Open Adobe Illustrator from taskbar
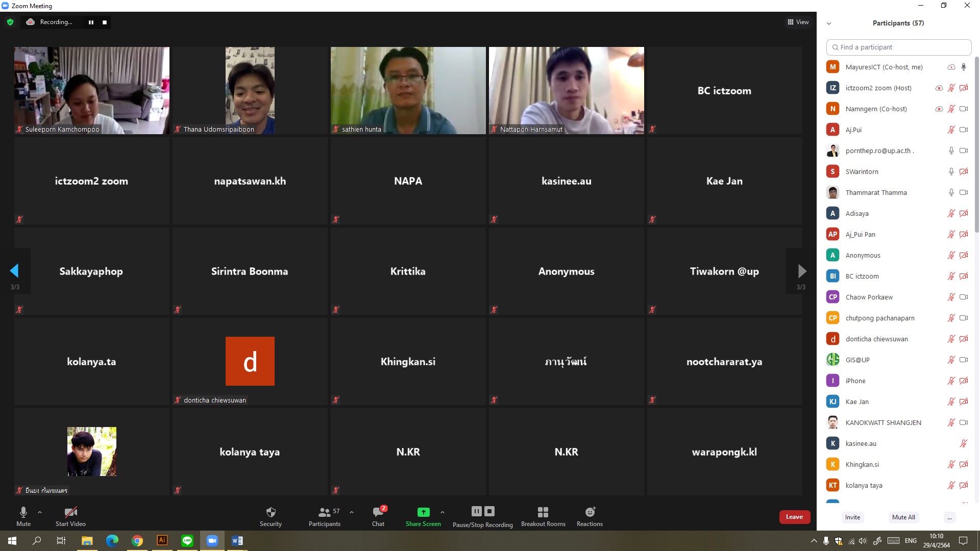Screen dimensions: 980x551 pyautogui.click(x=162, y=541)
